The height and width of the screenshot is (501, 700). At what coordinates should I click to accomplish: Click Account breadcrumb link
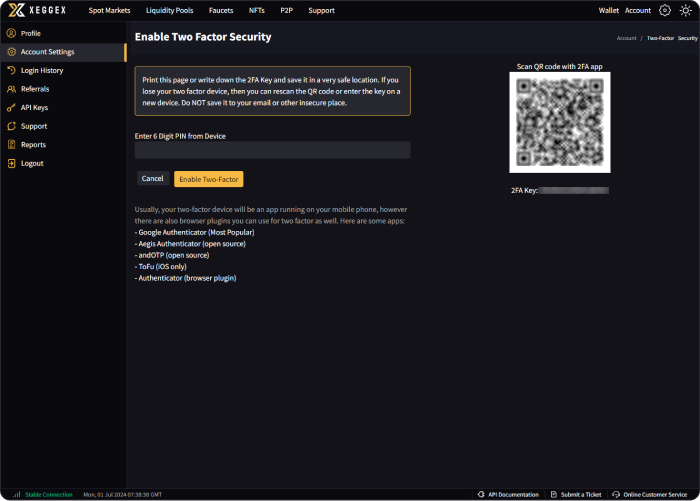(x=626, y=38)
